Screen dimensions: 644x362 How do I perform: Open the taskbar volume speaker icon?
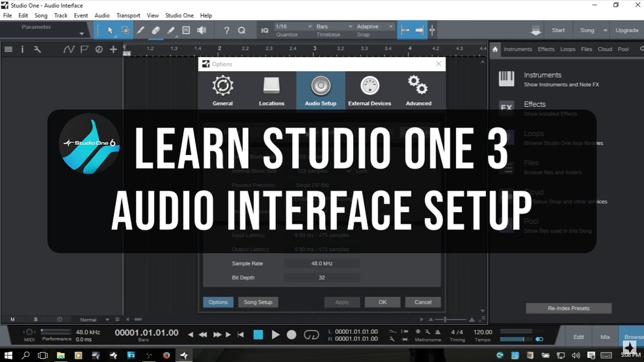[x=576, y=355]
